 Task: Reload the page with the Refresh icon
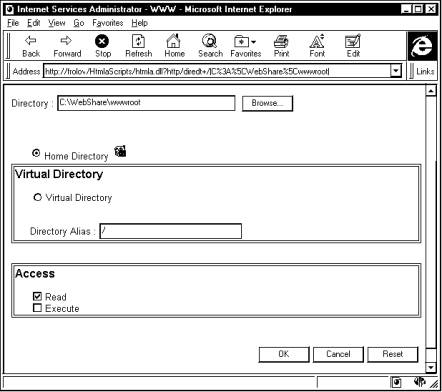138,41
